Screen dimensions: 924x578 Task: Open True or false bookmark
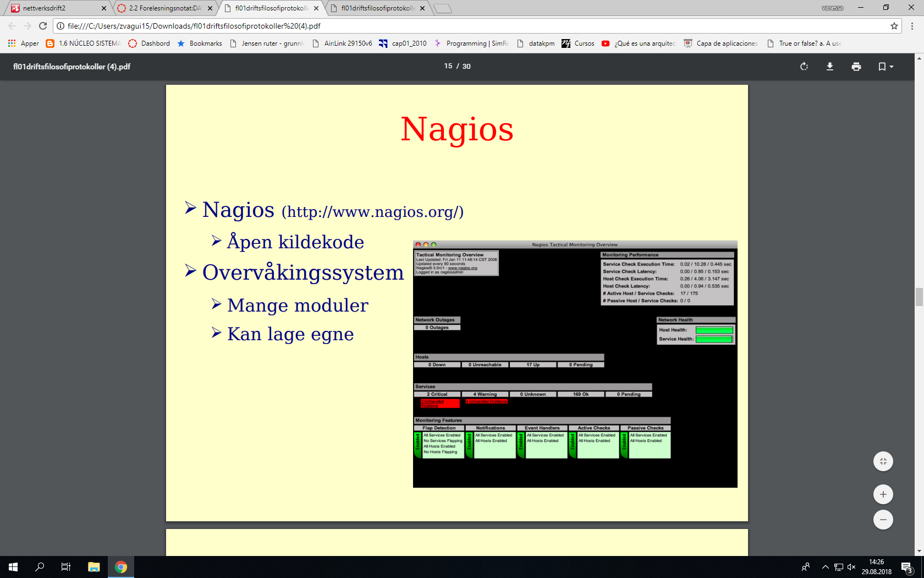[804, 43]
